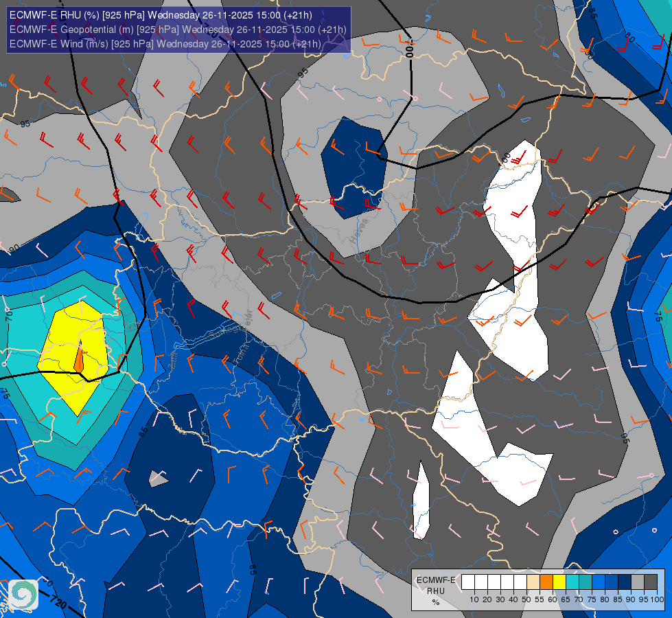Click the '65' value on legend scale
This screenshot has height=618, width=672.
coord(566,599)
